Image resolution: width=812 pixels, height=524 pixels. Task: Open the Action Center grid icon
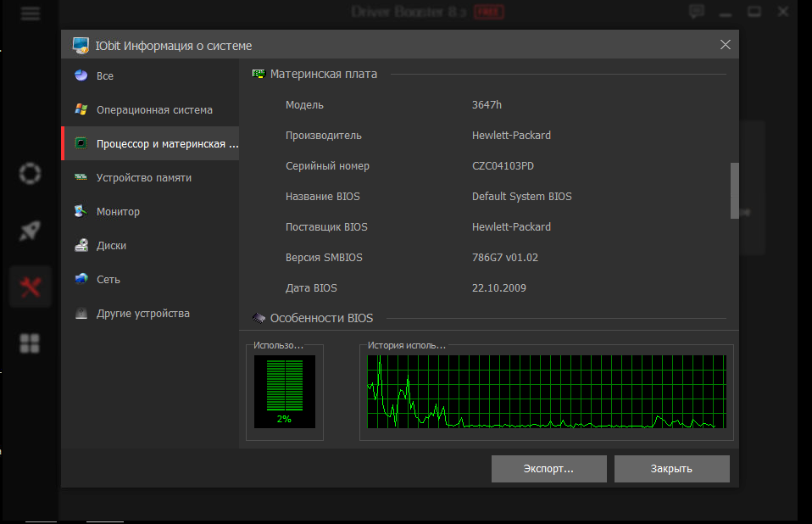click(29, 343)
